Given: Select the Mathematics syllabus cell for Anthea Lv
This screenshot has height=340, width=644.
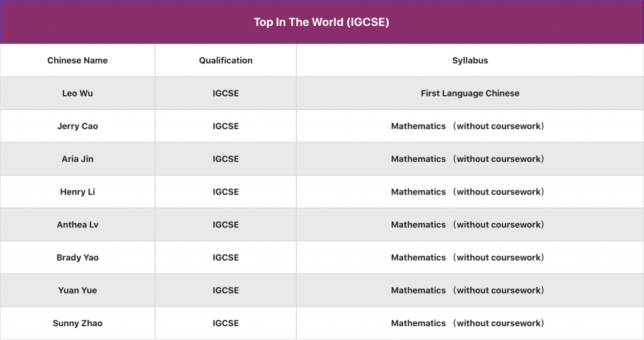Looking at the screenshot, I should click(469, 224).
